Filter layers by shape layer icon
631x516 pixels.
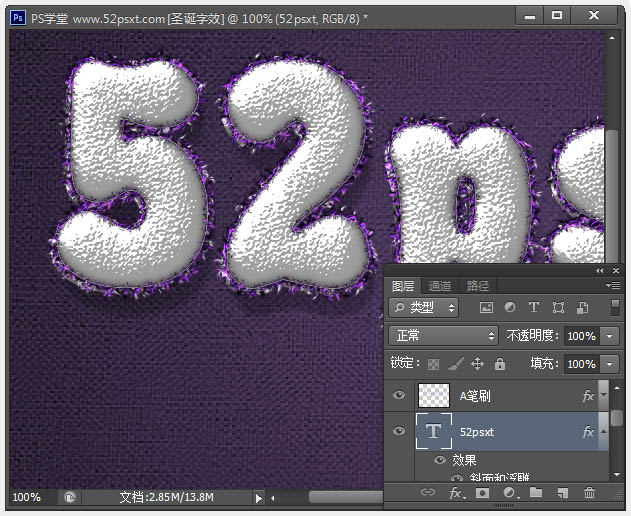click(558, 308)
